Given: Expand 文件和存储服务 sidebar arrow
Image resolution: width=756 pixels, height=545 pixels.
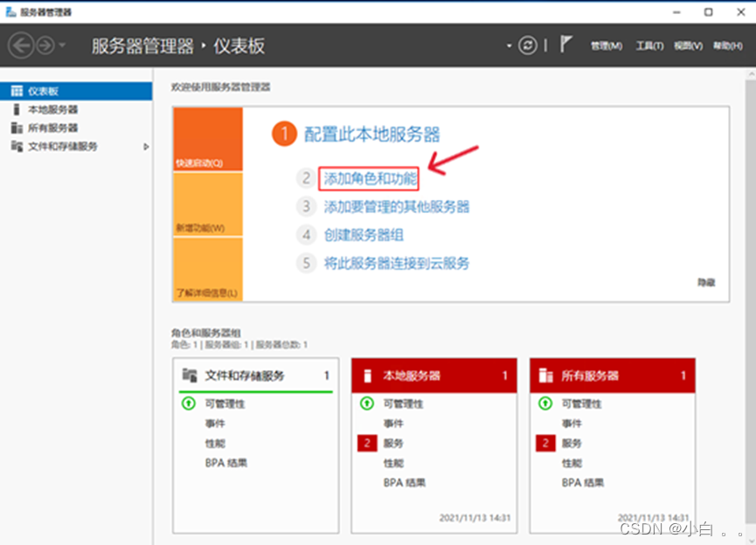Looking at the screenshot, I should pos(146,147).
